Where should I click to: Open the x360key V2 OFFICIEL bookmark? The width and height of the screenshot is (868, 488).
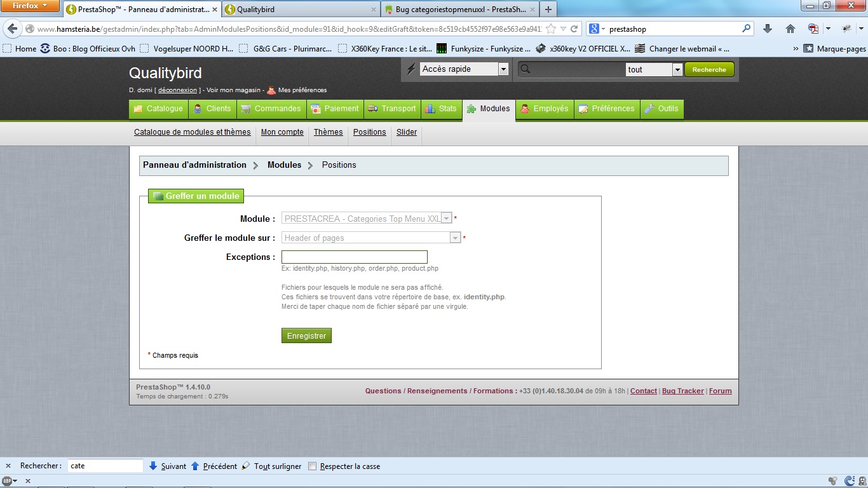pyautogui.click(x=583, y=48)
